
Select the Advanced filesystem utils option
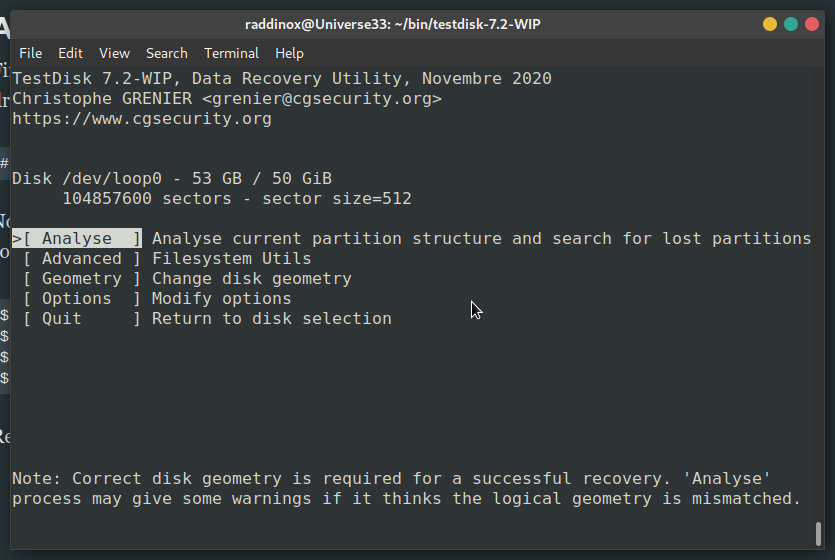click(x=81, y=259)
